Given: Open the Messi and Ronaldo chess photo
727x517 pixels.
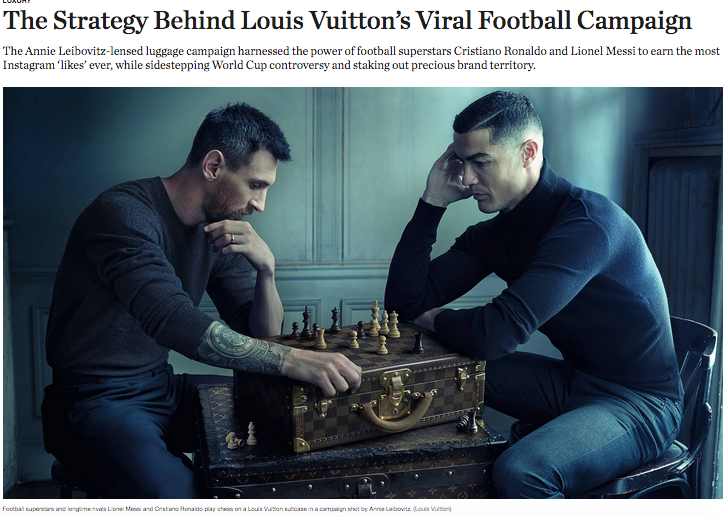Looking at the screenshot, I should click(363, 293).
